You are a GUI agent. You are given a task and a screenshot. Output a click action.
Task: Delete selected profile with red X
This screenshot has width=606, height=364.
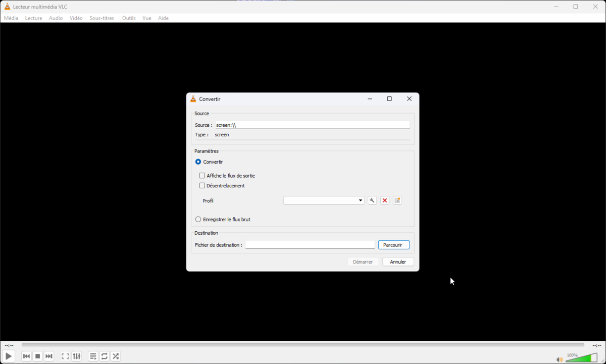point(385,200)
